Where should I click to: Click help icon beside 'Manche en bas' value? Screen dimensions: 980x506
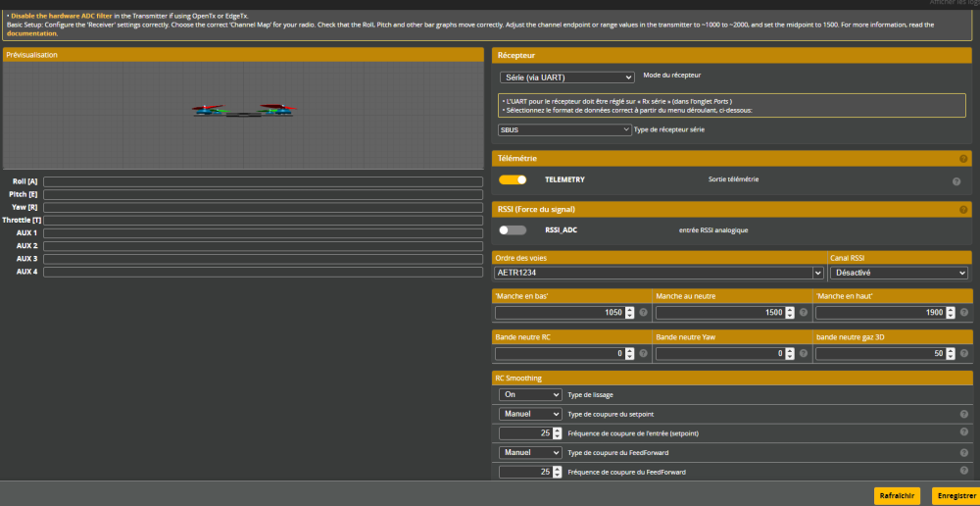click(x=644, y=313)
